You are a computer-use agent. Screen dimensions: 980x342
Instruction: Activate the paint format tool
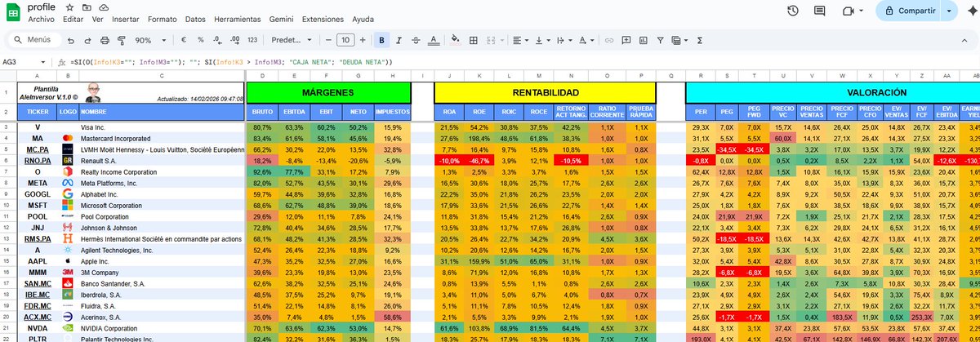[120, 39]
